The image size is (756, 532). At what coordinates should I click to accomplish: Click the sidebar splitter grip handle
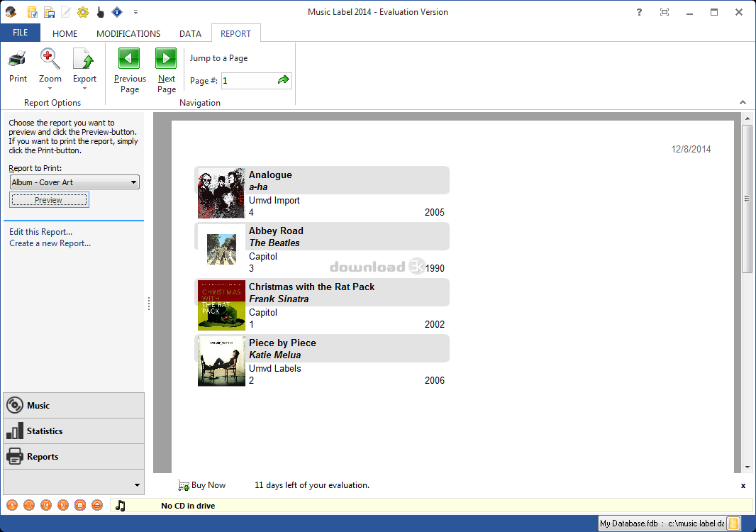pos(149,304)
